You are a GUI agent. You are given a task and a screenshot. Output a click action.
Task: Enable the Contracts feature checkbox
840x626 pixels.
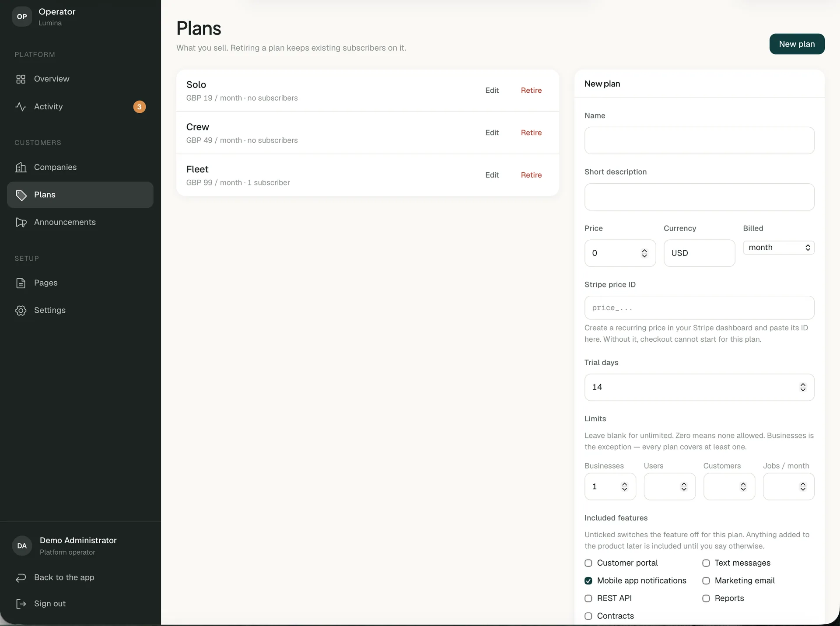point(588,616)
